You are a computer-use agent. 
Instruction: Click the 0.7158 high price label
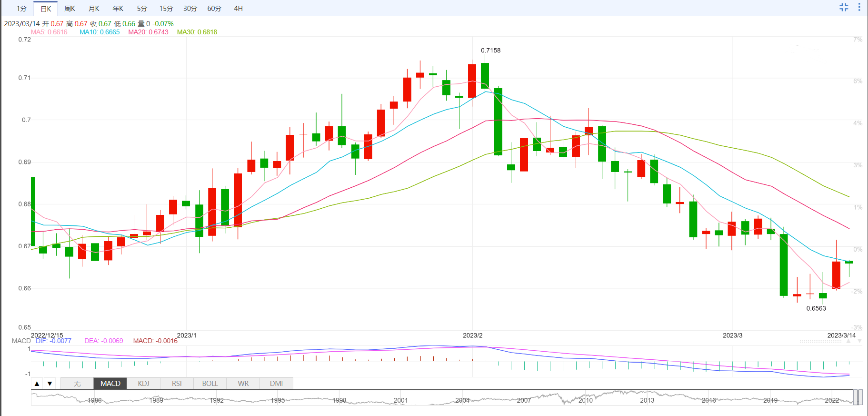coord(490,51)
